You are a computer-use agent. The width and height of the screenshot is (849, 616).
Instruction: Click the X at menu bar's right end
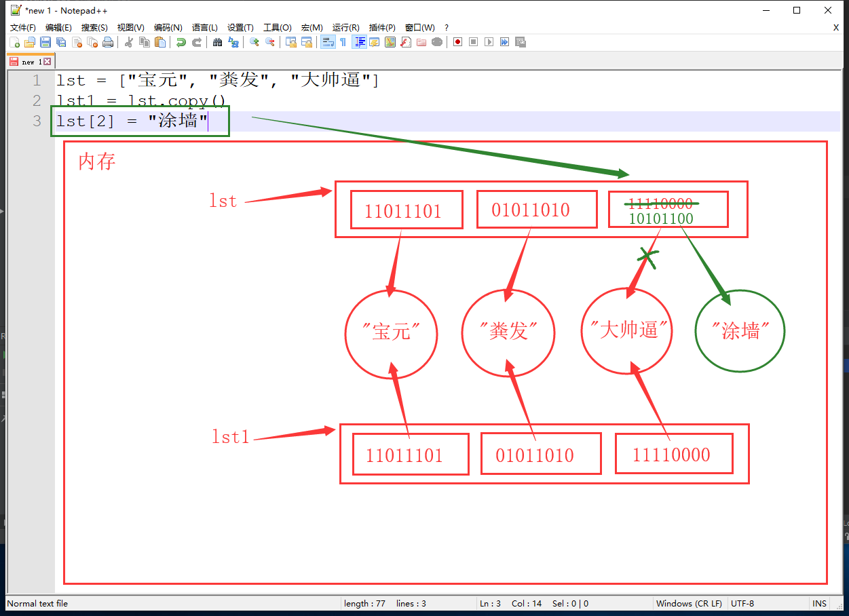click(836, 27)
